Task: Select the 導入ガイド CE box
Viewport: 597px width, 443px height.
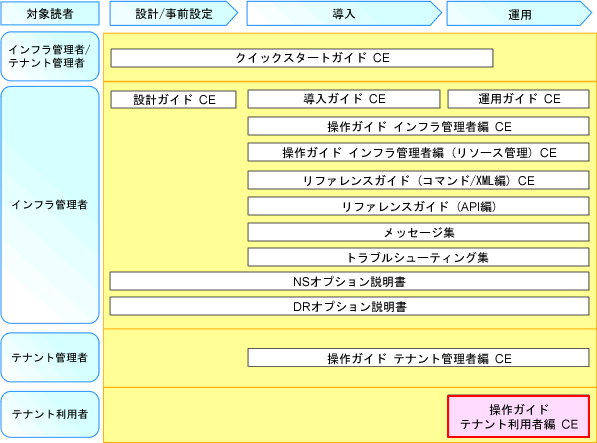Action: point(344,99)
